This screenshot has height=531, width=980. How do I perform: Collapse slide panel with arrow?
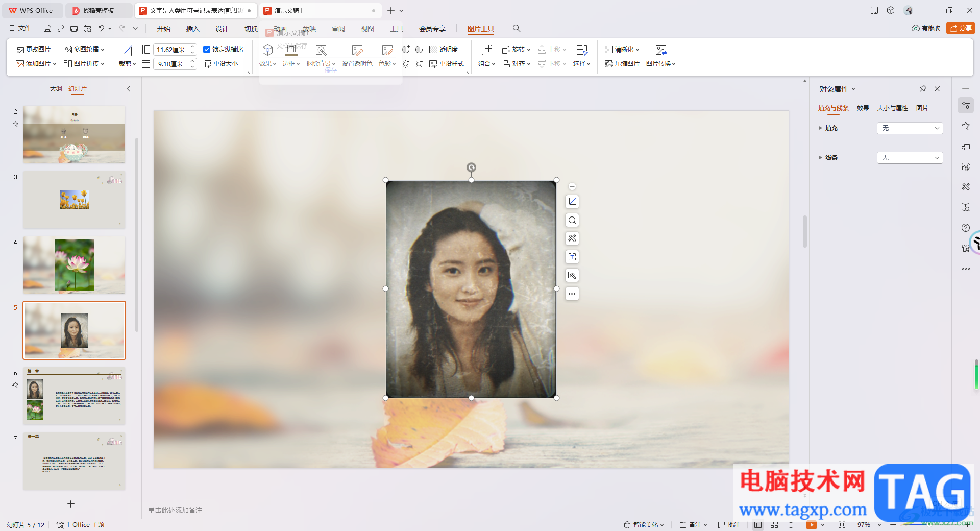[129, 89]
